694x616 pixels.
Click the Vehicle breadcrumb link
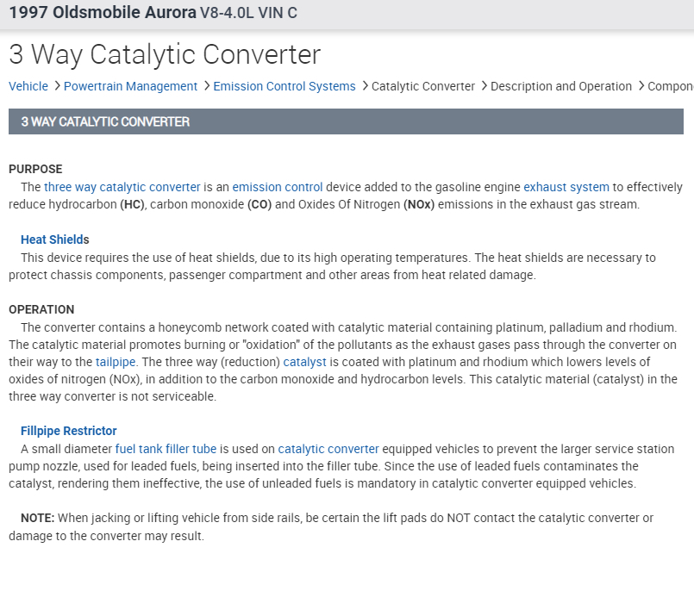(28, 86)
